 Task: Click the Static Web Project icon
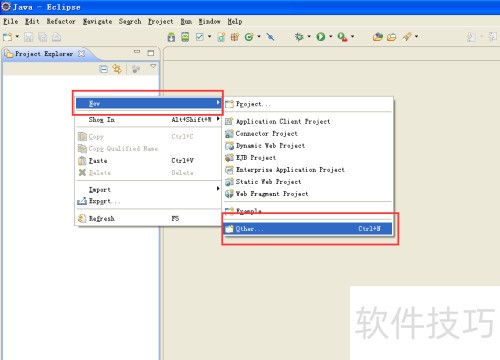point(229,182)
